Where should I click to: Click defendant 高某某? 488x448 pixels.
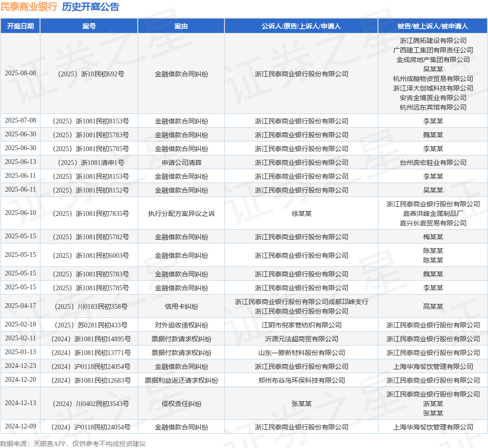(433, 306)
